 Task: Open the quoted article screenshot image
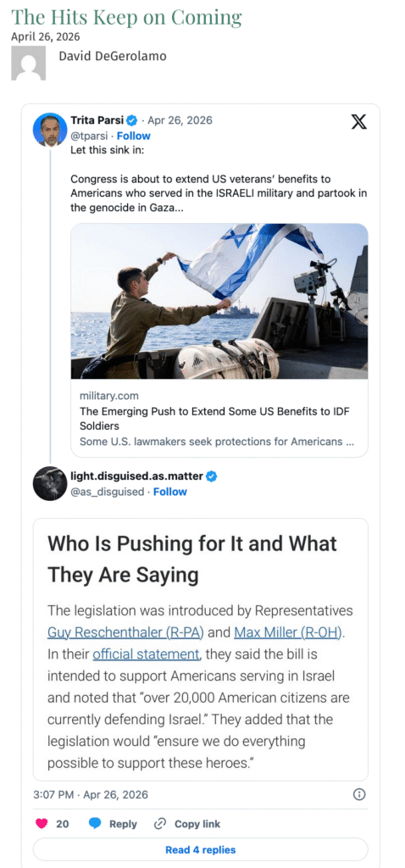[x=200, y=649]
